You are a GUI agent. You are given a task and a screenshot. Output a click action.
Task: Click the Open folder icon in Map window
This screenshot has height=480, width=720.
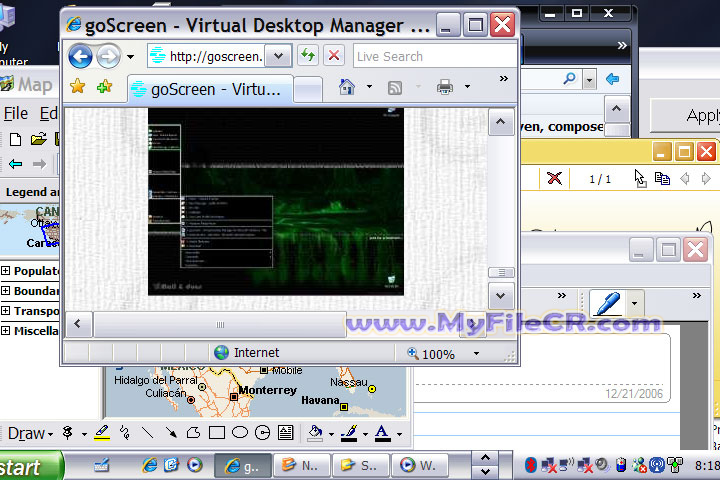pyautogui.click(x=39, y=139)
